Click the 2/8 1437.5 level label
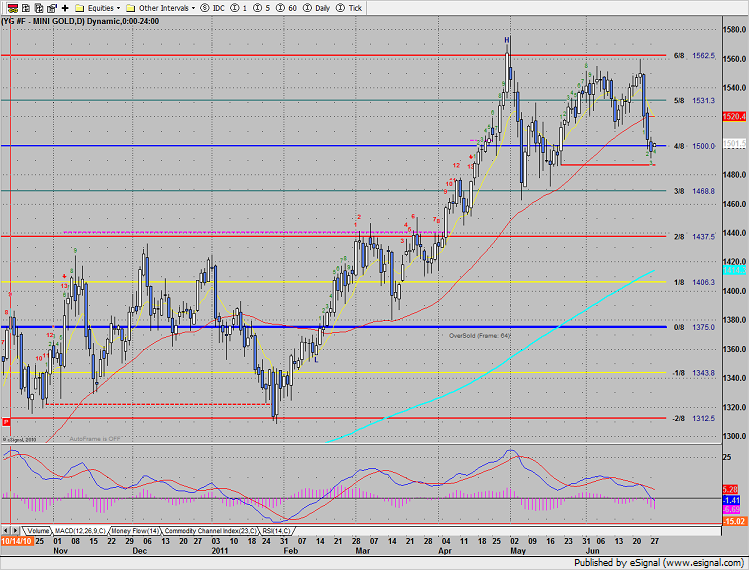 (x=694, y=237)
